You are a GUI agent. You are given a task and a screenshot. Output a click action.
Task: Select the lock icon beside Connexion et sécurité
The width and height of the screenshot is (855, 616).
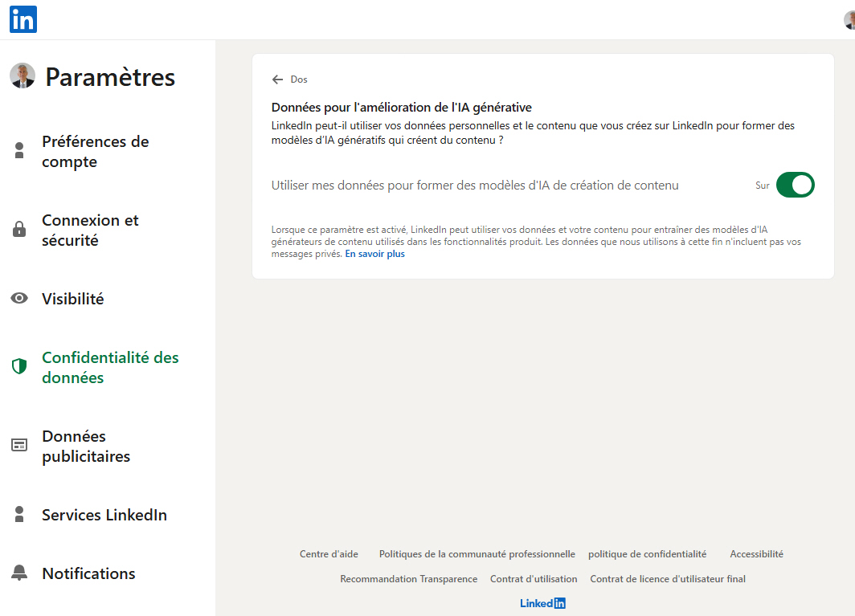(x=19, y=230)
